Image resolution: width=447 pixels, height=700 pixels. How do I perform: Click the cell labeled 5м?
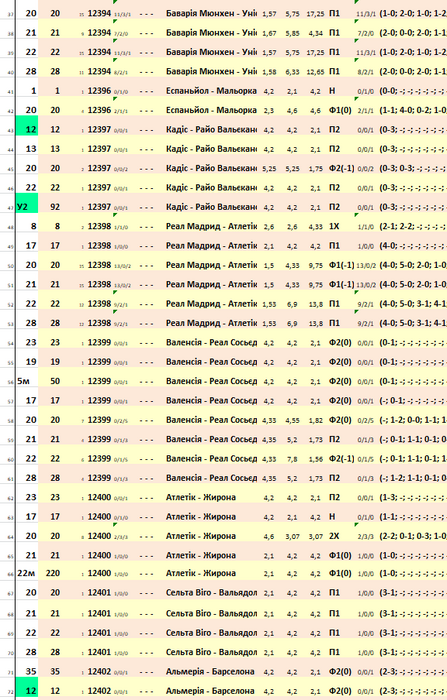click(27, 381)
